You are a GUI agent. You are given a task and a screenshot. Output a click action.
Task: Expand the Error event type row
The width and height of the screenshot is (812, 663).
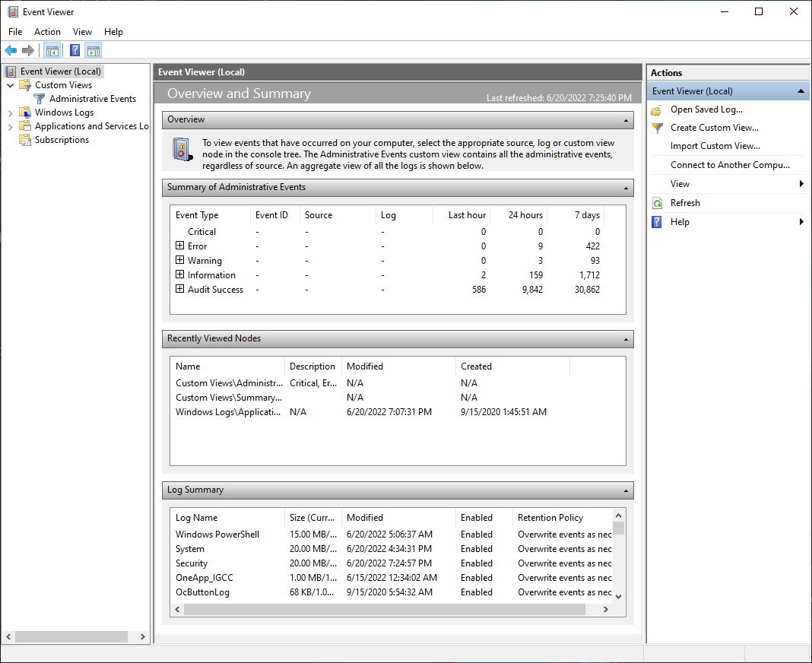click(179, 246)
